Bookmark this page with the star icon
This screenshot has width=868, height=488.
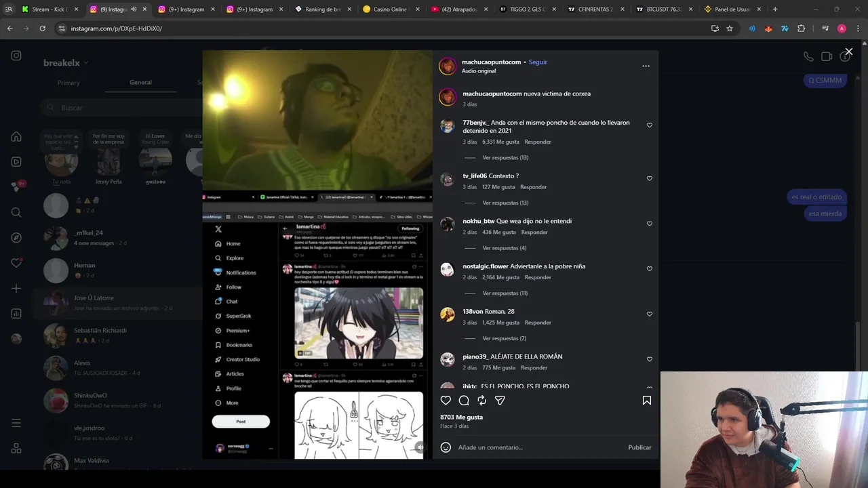[730, 28]
